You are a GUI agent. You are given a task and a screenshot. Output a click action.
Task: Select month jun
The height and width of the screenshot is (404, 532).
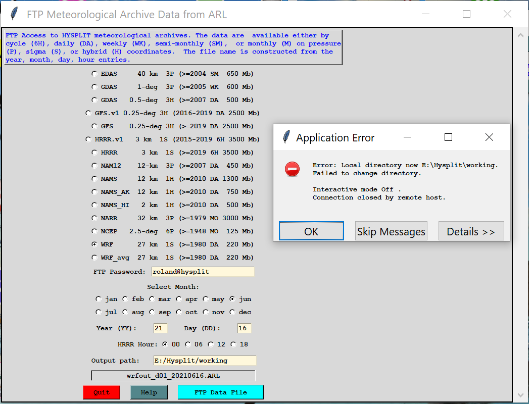pos(232,299)
